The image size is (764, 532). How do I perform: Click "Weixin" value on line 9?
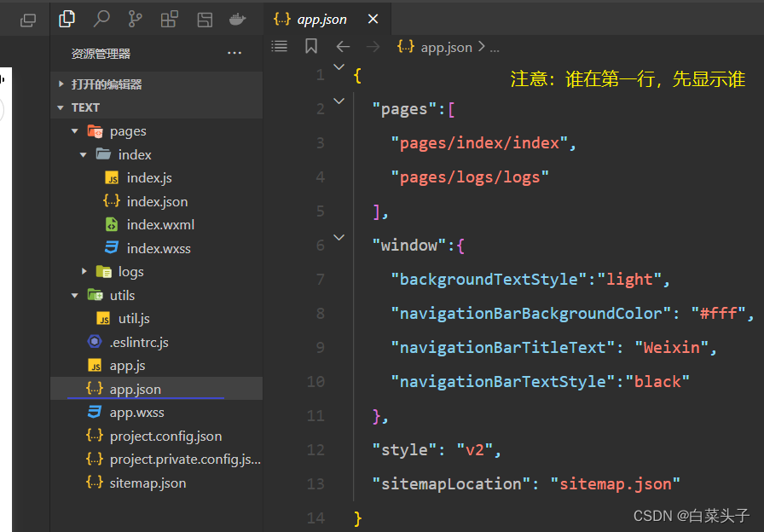[x=671, y=347]
